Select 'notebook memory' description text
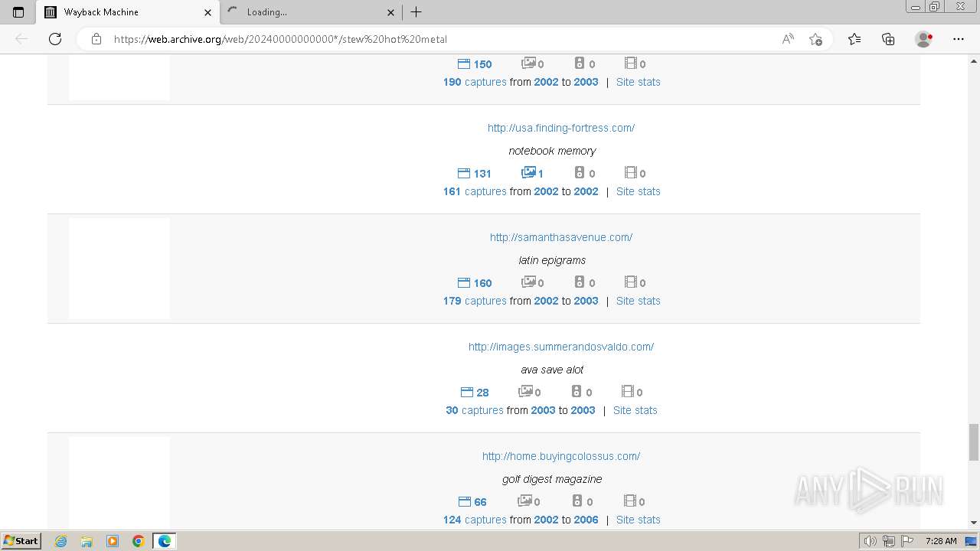 (x=552, y=151)
